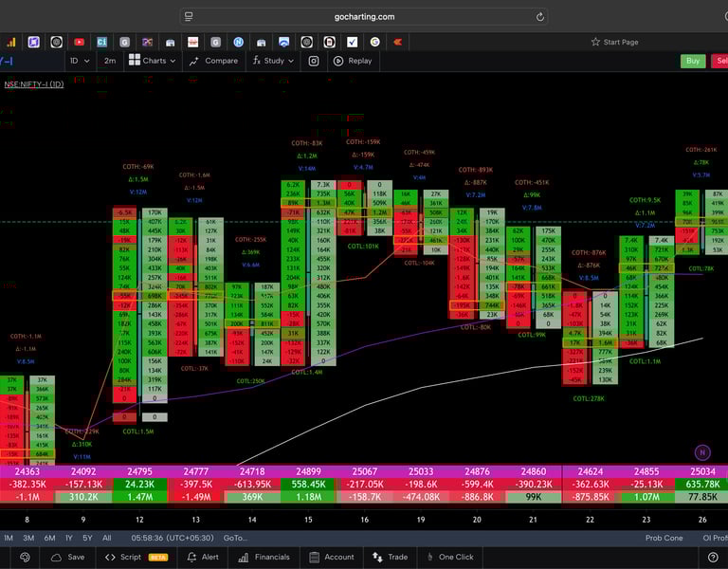The image size is (728, 569).
Task: Open the Financials panel
Action: coord(264,557)
